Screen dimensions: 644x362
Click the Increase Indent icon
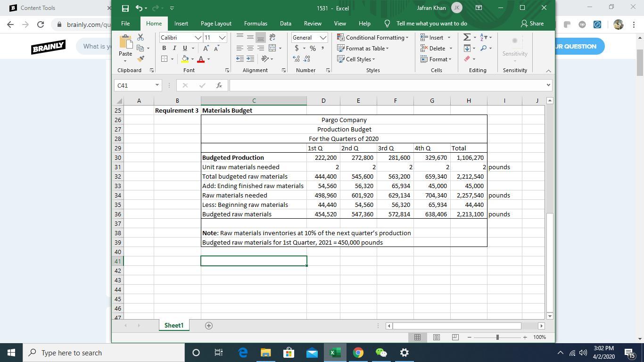[250, 59]
